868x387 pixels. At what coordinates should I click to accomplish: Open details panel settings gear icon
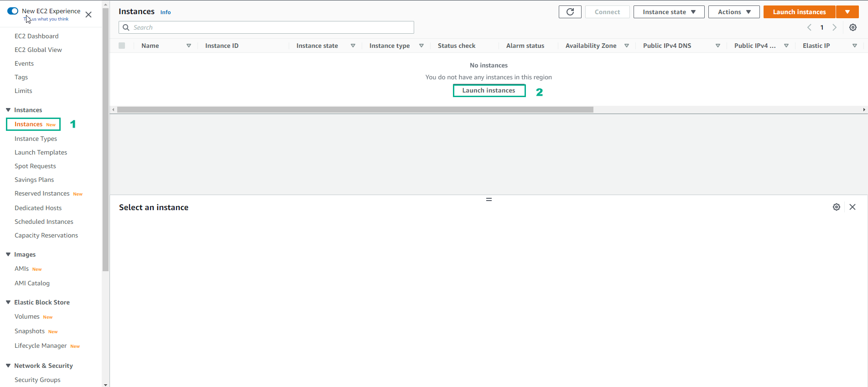[x=836, y=207]
